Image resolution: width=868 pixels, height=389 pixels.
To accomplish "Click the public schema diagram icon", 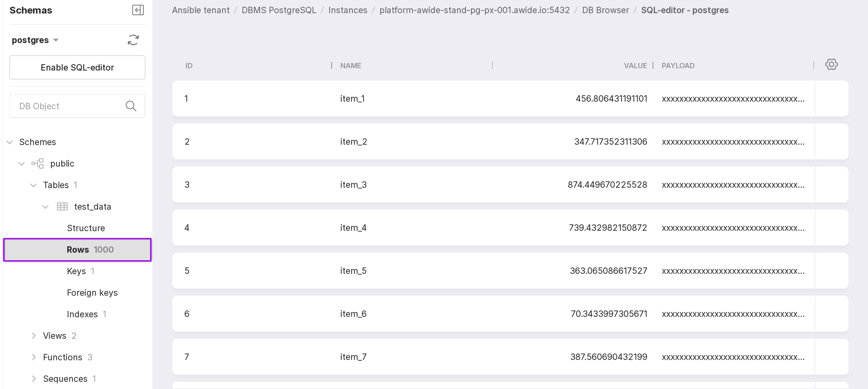I will (x=37, y=164).
